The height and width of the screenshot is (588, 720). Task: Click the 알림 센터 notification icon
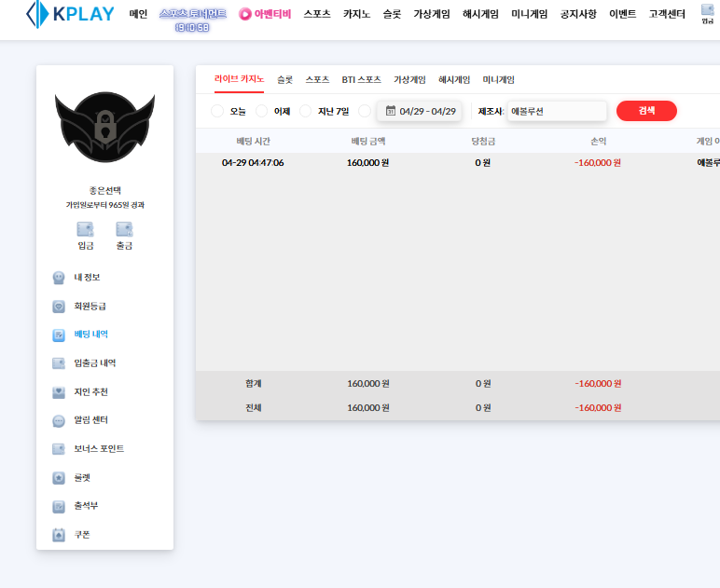(x=59, y=420)
